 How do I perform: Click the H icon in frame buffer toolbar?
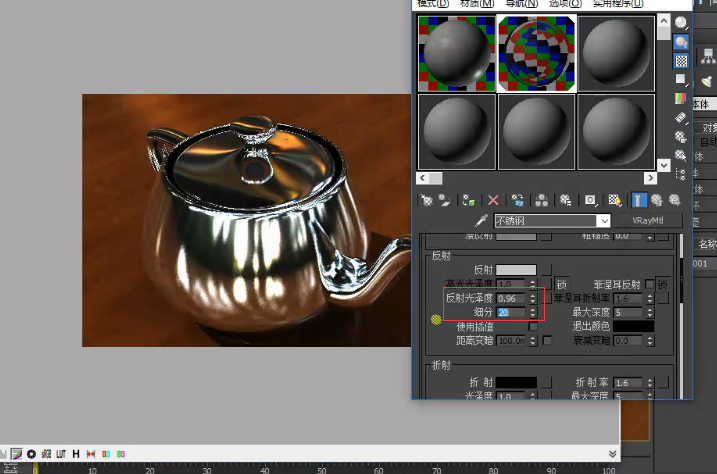click(76, 454)
